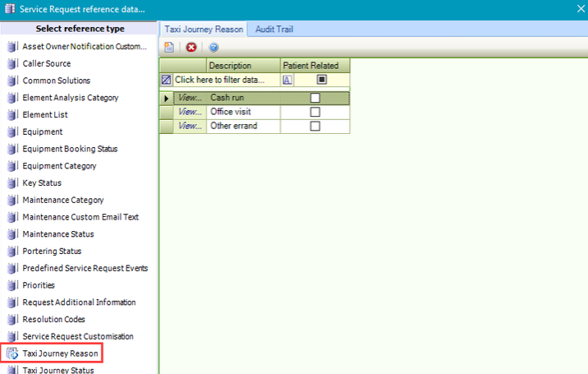Image resolution: width=588 pixels, height=374 pixels.
Task: Tick Patient Related checkbox for Cash run
Action: (x=315, y=98)
